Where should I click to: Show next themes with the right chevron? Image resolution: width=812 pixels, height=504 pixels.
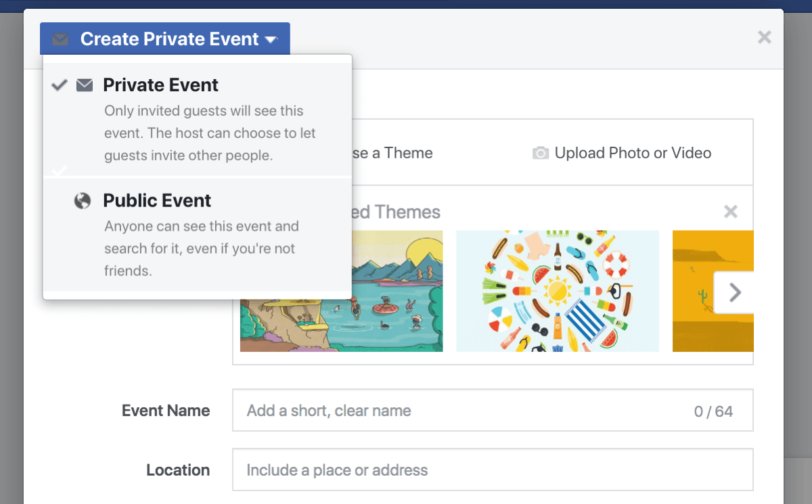coord(735,292)
